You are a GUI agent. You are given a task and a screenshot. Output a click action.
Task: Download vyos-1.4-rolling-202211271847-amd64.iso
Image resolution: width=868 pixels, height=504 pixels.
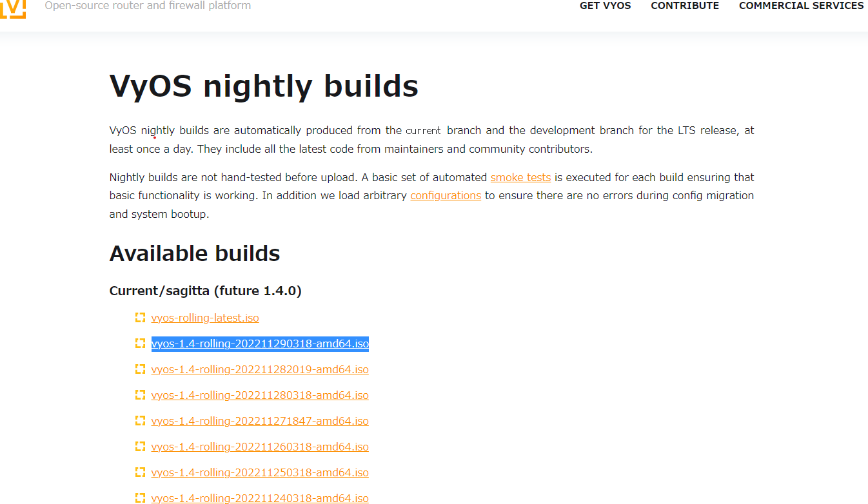(260, 421)
